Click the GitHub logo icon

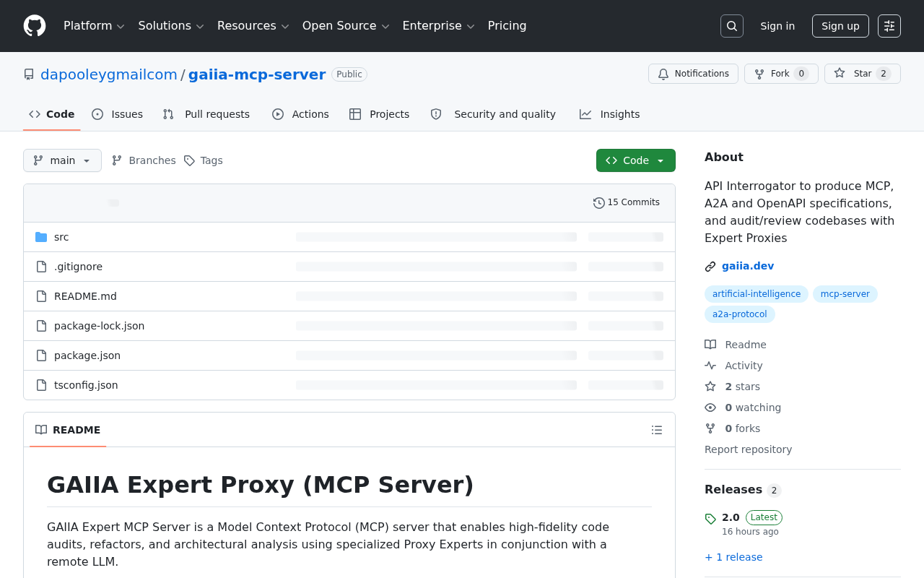(x=35, y=26)
